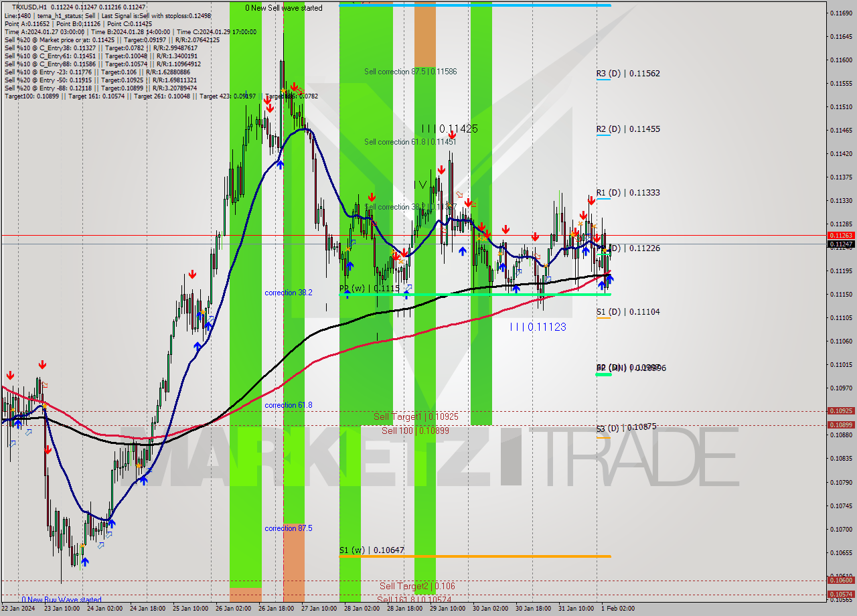
Task: Select the 'S3 (D) | 0.10875' pivot label
Action: pos(626,427)
